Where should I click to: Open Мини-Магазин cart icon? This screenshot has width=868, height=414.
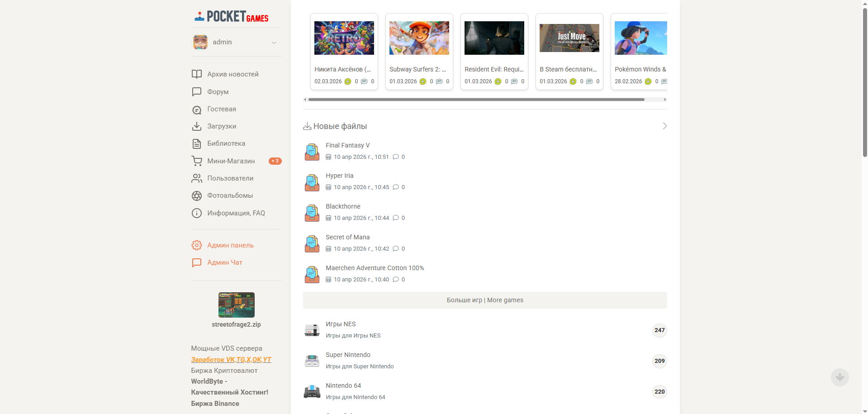click(196, 161)
